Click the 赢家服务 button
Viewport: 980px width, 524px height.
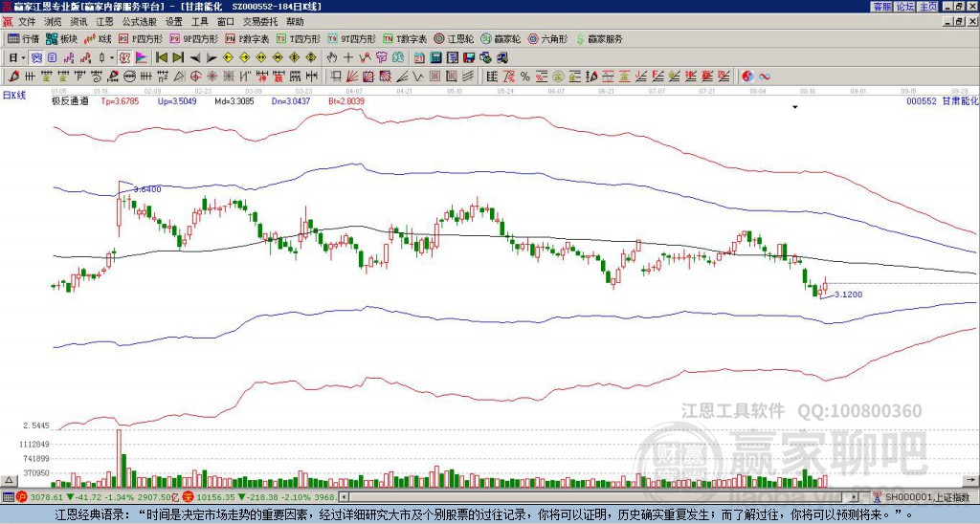tap(599, 38)
